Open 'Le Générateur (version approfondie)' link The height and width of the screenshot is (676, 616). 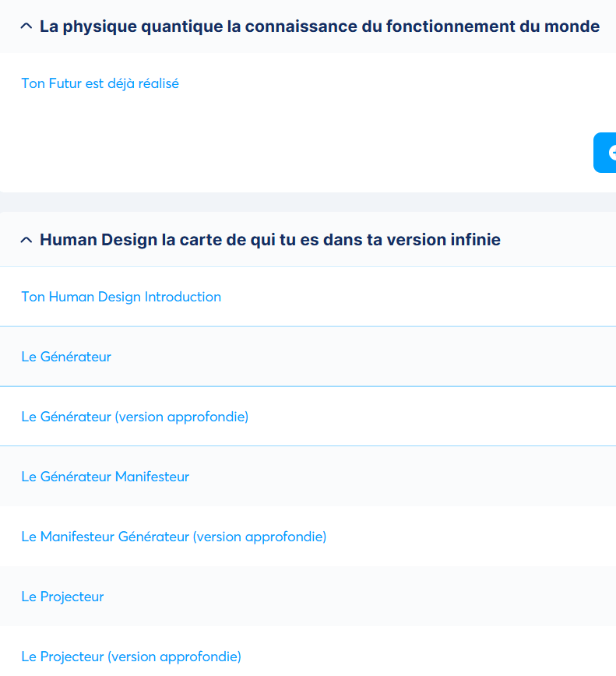[x=135, y=417]
